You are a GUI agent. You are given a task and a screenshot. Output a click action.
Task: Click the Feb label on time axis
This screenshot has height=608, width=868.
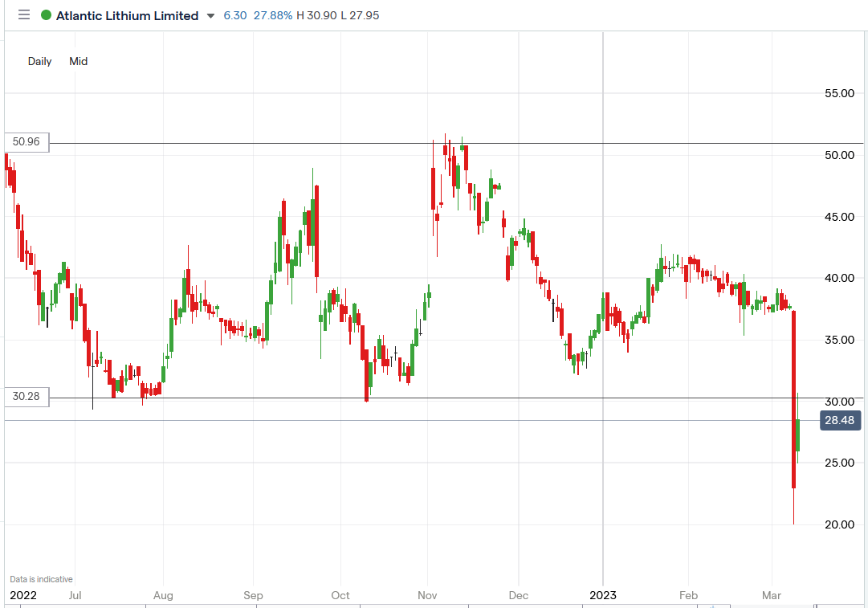point(689,595)
